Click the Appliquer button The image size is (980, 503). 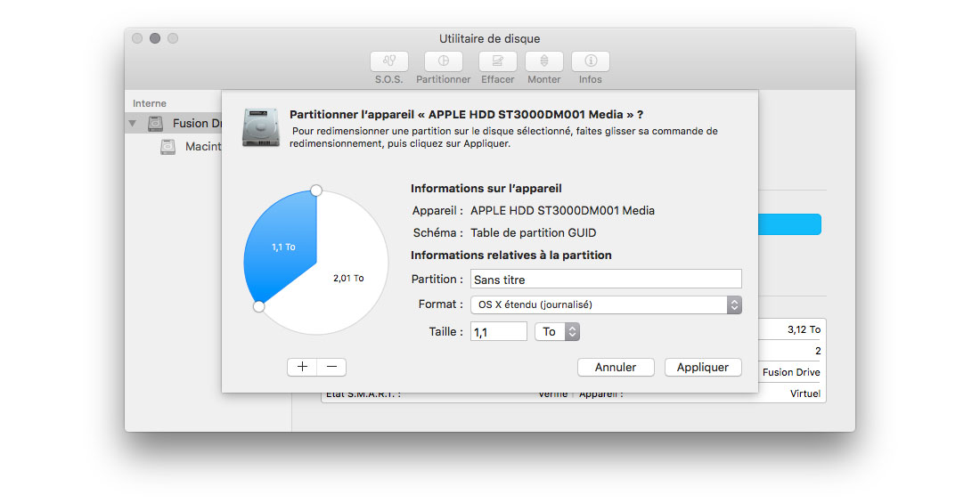703,368
